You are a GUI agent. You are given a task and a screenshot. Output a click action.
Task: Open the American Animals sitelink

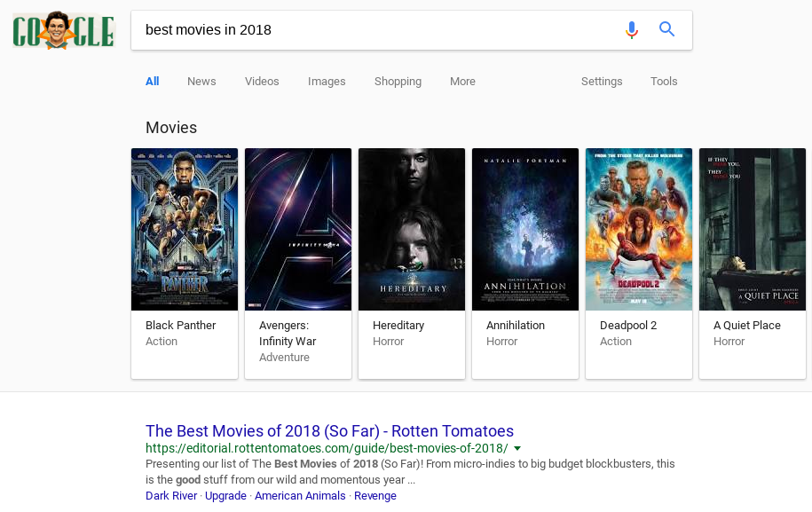300,496
